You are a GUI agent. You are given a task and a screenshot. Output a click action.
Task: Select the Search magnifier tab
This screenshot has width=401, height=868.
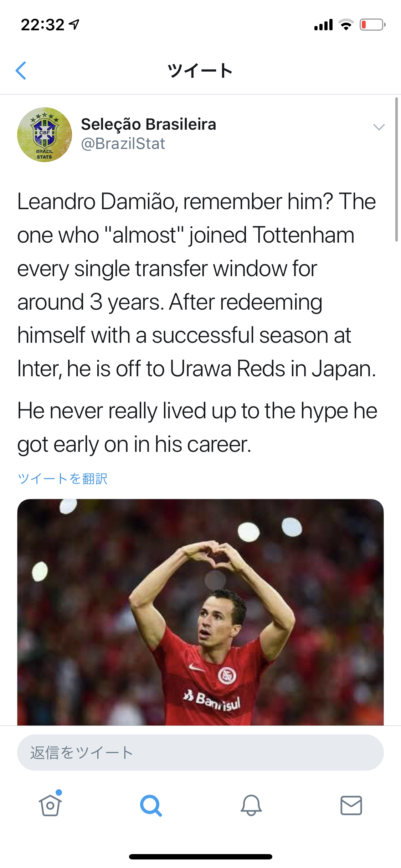point(151,805)
